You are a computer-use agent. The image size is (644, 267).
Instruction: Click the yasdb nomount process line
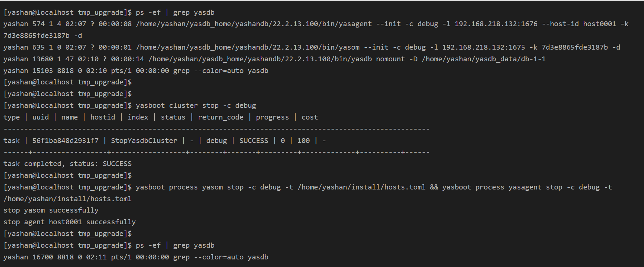[274, 59]
